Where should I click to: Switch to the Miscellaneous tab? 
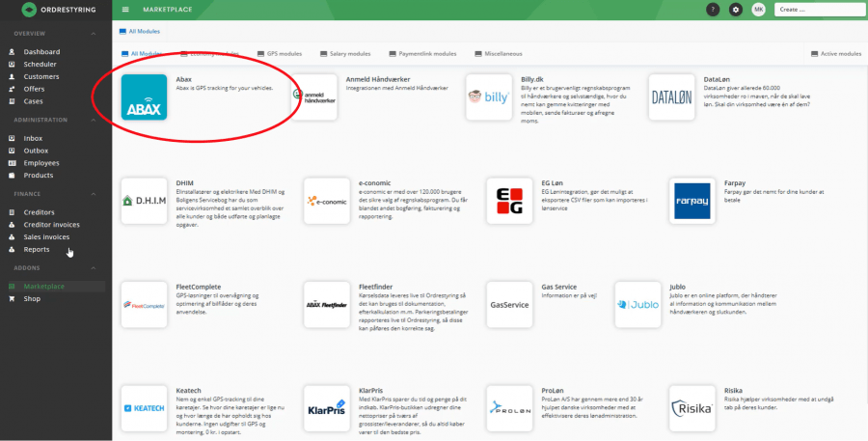click(499, 54)
